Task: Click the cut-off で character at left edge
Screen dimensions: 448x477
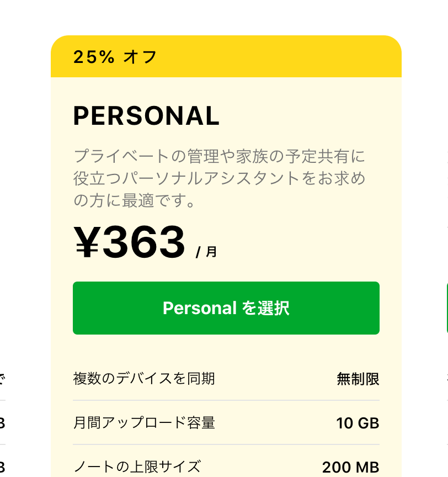Action: click(x=2, y=379)
